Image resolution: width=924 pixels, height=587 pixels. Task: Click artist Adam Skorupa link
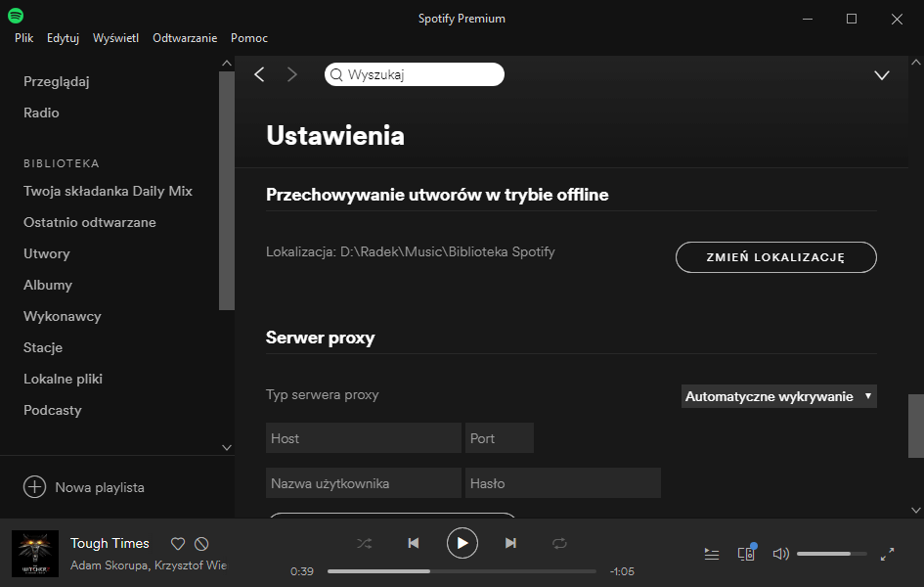[x=110, y=565]
